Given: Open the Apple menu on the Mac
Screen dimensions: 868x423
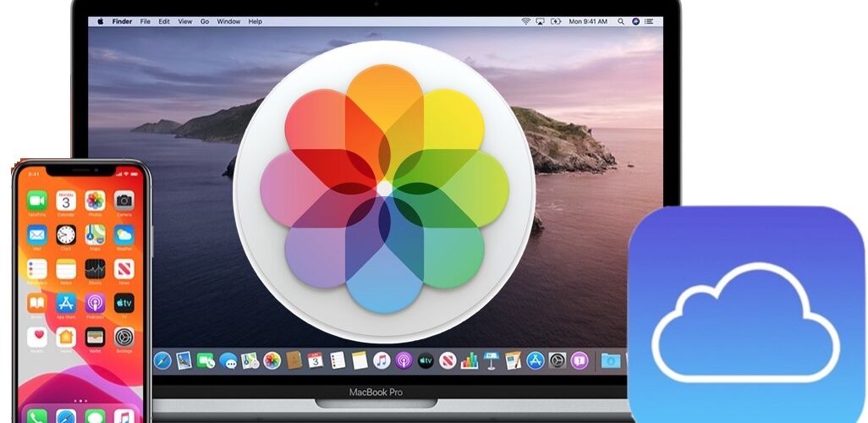Looking at the screenshot, I should (x=100, y=22).
